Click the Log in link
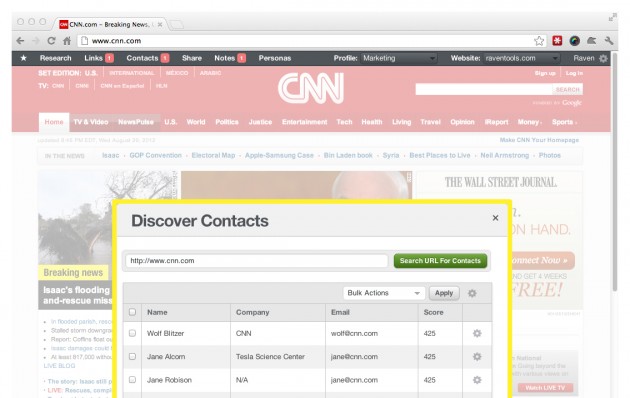The width and height of the screenshot is (630, 398). pyautogui.click(x=574, y=73)
